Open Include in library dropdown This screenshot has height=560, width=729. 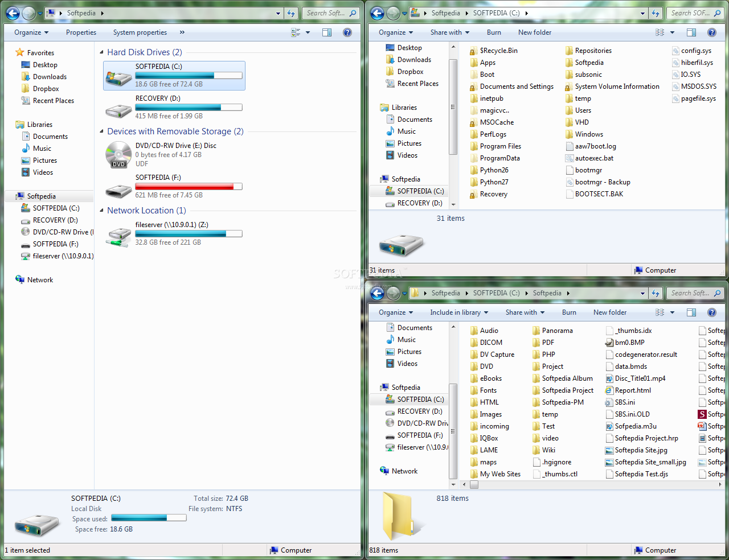[x=459, y=312]
